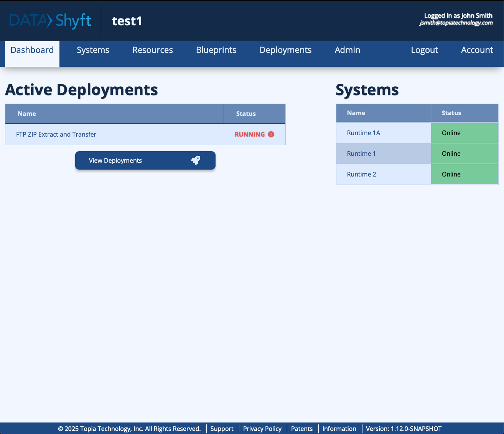Log out using the Logout link
The height and width of the screenshot is (434, 504).
424,50
